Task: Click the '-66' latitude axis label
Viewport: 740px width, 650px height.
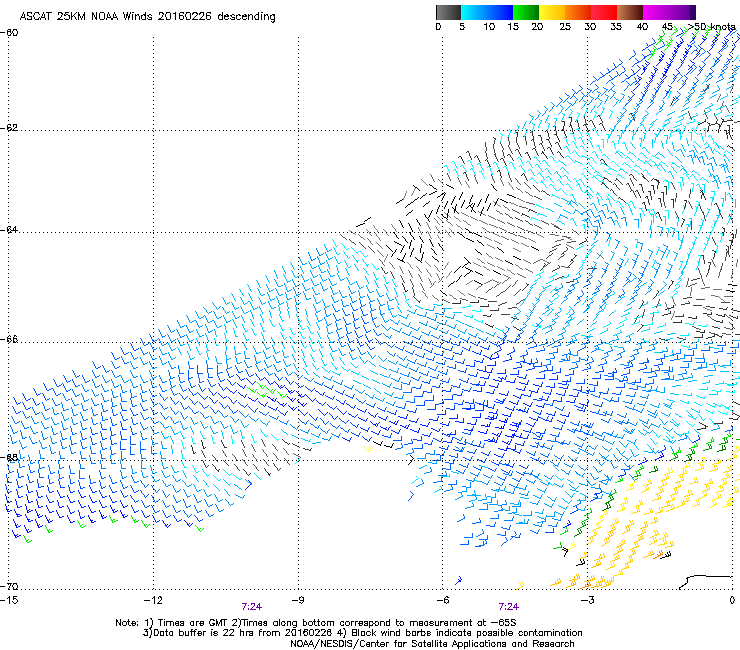Action: point(9,340)
